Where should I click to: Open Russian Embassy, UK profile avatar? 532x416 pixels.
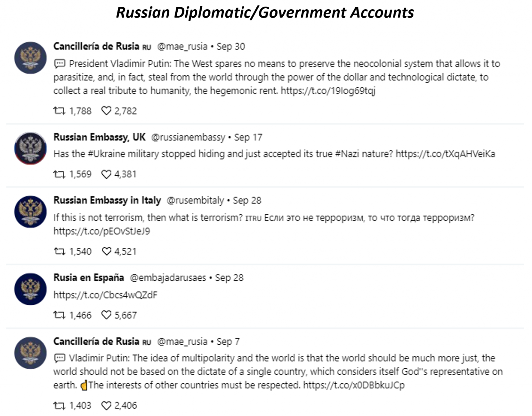(30, 148)
